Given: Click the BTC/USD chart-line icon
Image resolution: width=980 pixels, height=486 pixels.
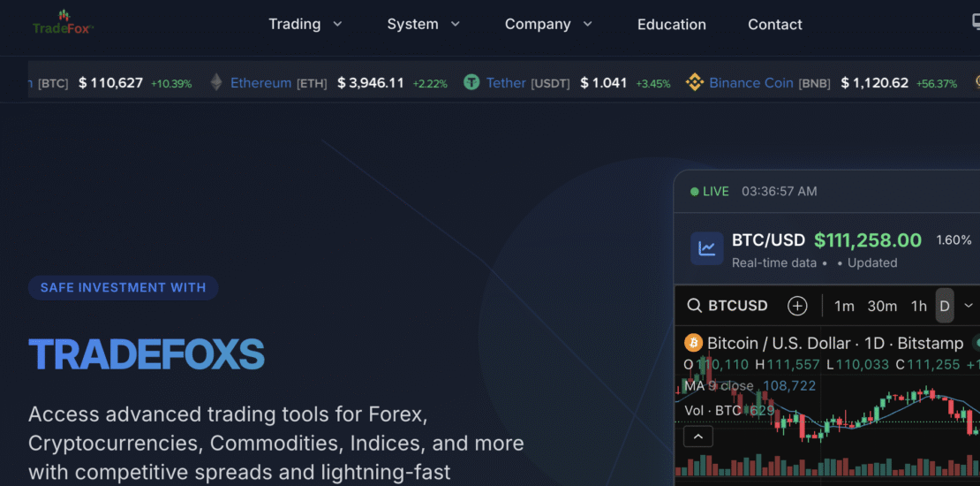Looking at the screenshot, I should 707,248.
